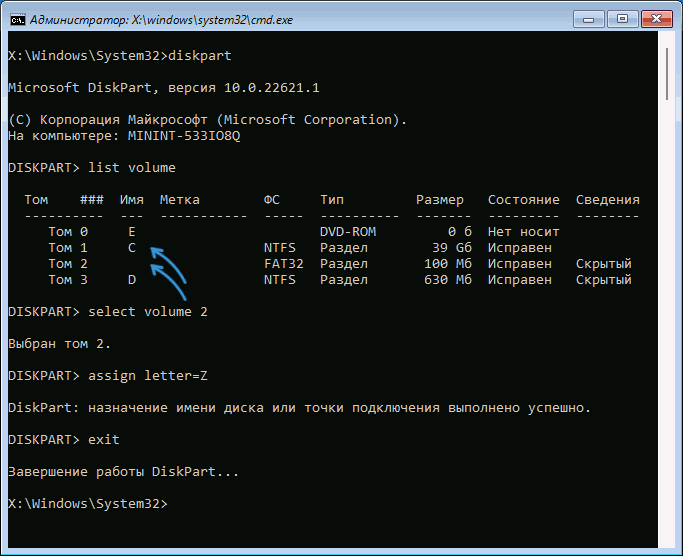
Task: Click the 'Том 1' row label
Action: click(68, 248)
